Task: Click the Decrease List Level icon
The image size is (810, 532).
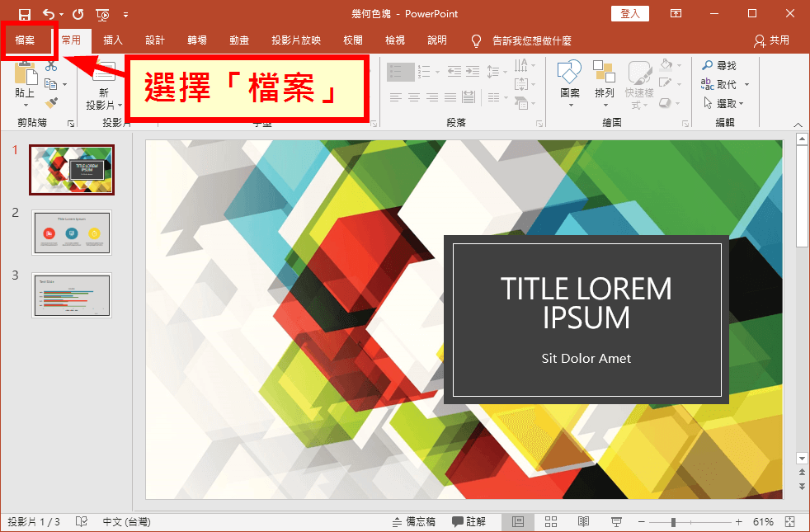Action: point(454,72)
